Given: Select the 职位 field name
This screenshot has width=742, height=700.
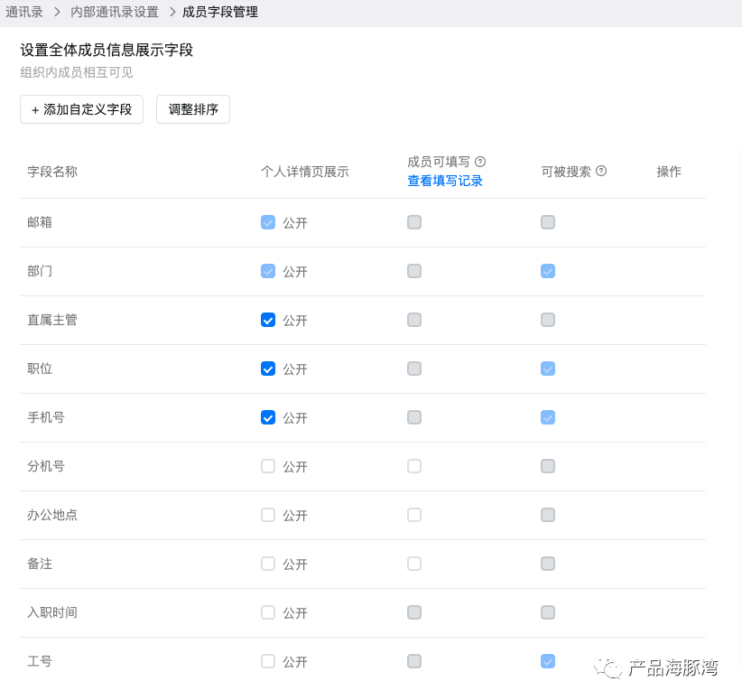Looking at the screenshot, I should (x=40, y=369).
